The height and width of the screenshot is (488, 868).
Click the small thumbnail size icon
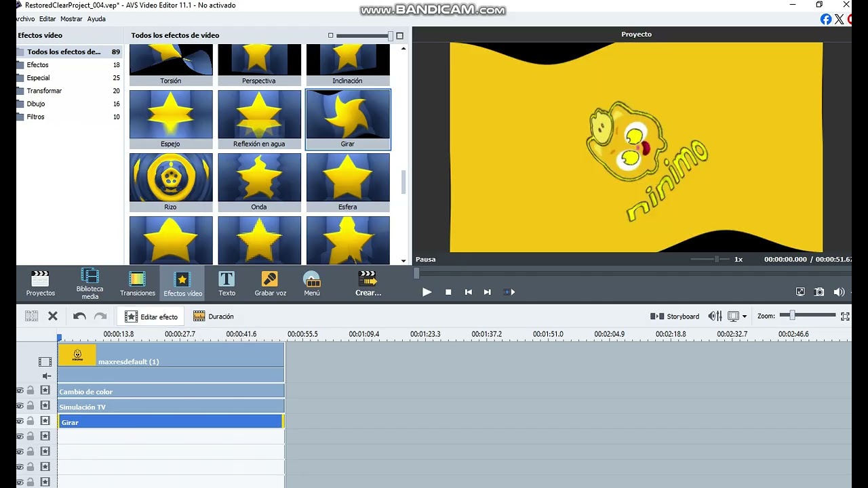pyautogui.click(x=330, y=35)
